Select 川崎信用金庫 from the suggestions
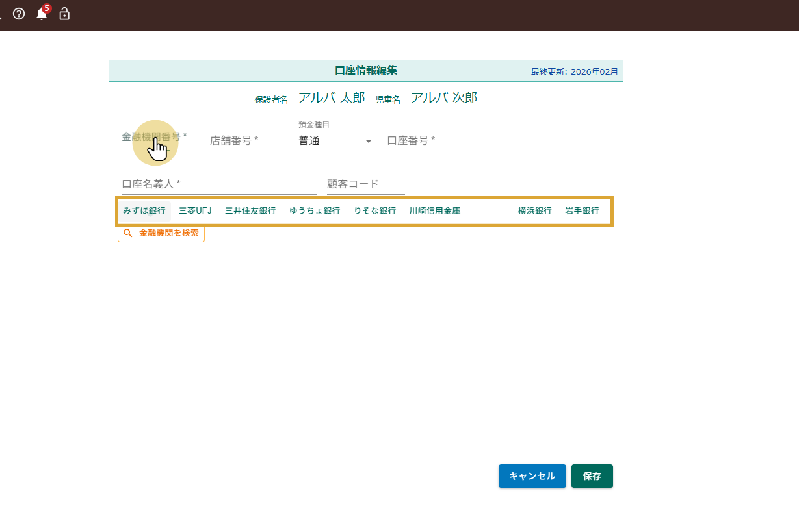The height and width of the screenshot is (532, 799). [434, 210]
